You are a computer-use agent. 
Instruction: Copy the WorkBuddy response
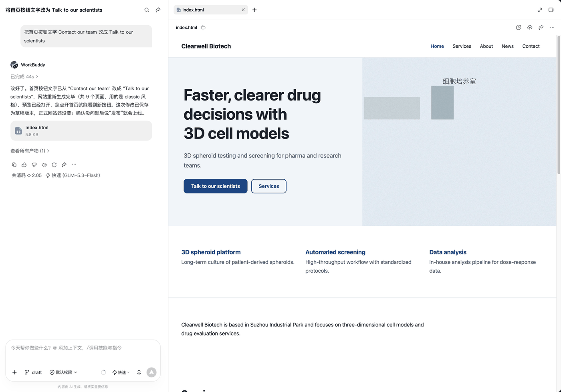[14, 165]
